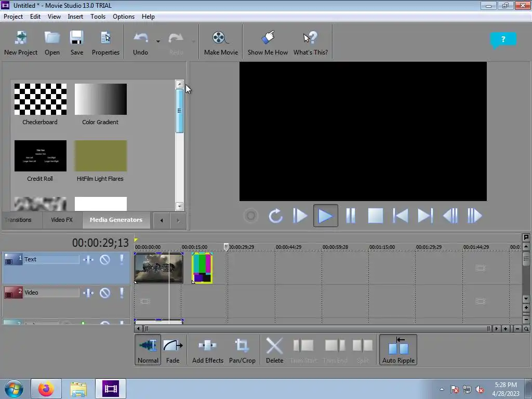Step to next frame

click(475, 216)
